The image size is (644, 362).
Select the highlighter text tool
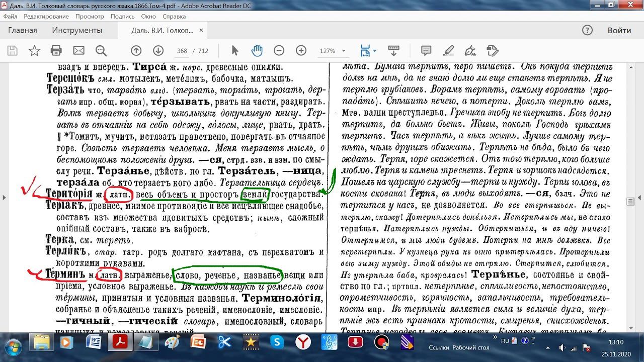pos(448,51)
